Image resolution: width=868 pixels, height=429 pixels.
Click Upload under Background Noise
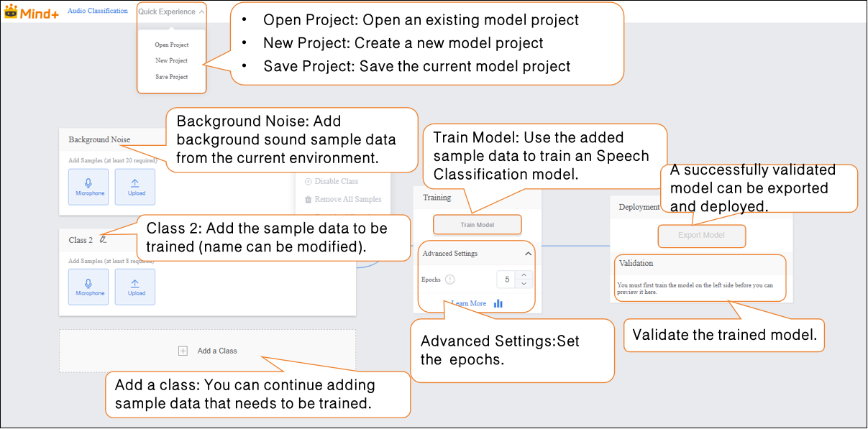(135, 187)
